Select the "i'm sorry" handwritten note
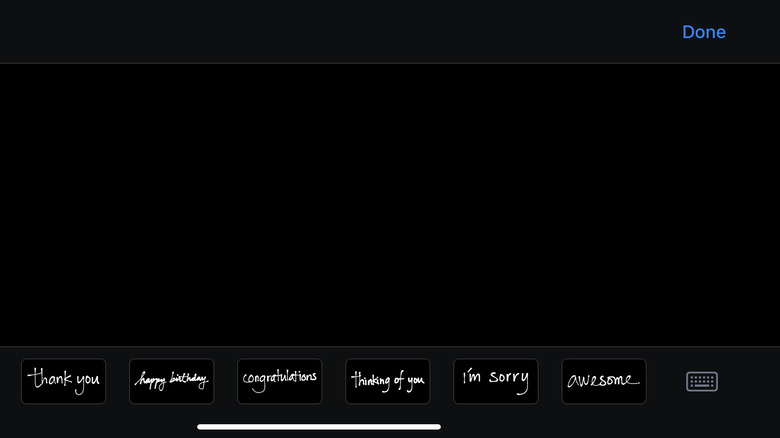Viewport: 780px width, 438px height. 495,381
